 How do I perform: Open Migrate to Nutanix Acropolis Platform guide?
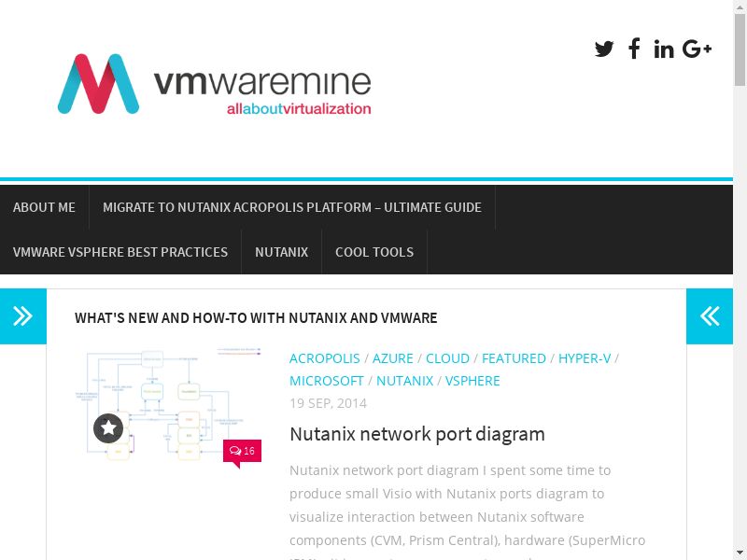[292, 207]
